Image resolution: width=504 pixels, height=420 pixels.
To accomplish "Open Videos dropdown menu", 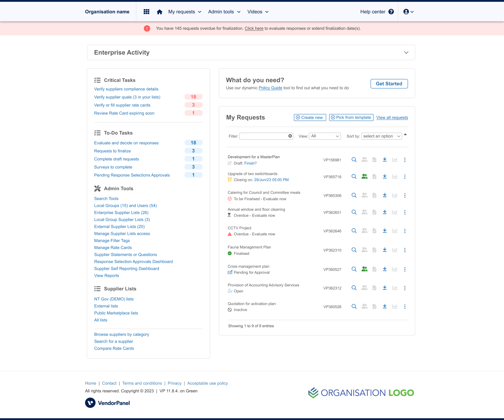I will [x=258, y=12].
